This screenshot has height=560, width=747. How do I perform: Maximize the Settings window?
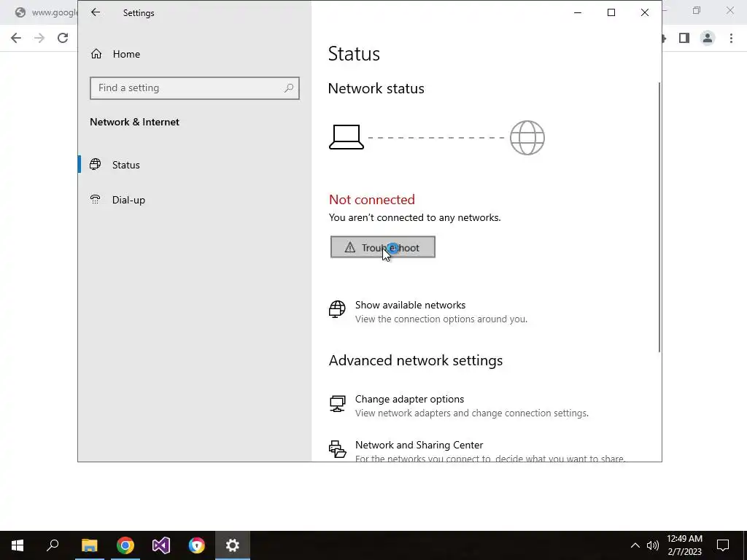tap(611, 13)
